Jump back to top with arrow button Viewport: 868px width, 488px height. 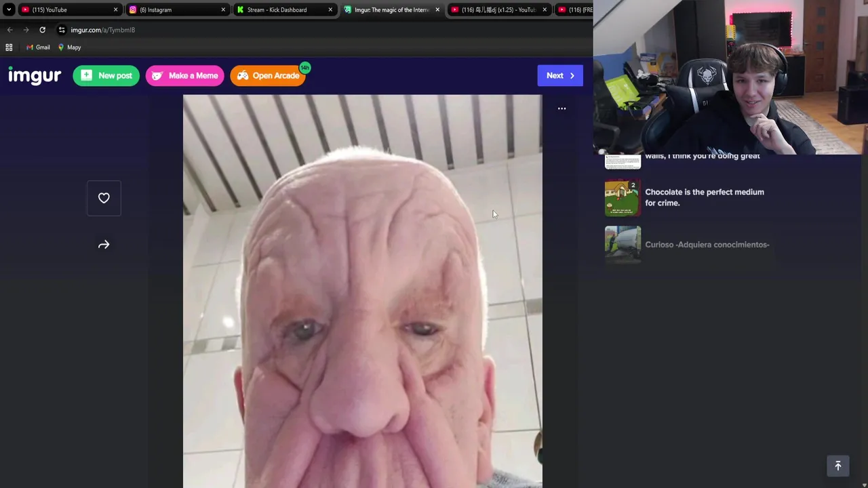[838, 466]
